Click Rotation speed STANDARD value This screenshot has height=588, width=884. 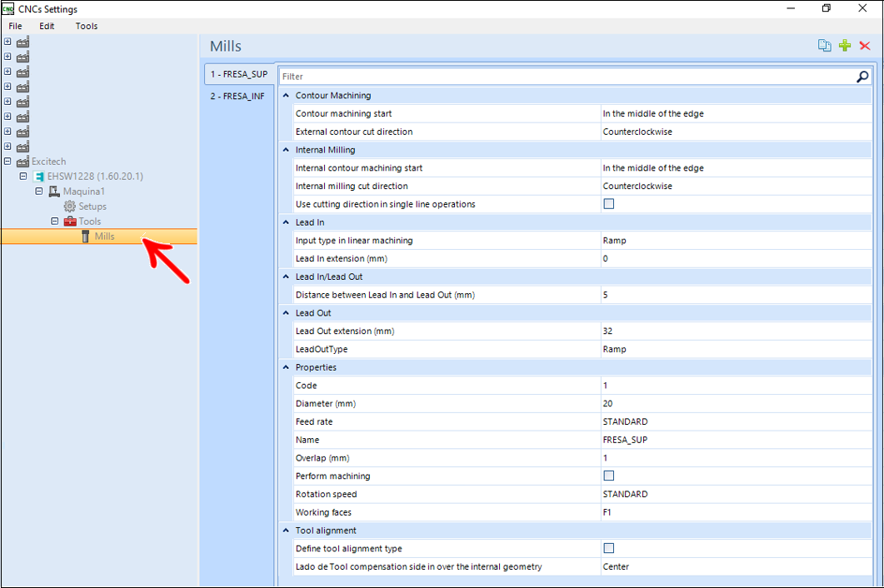(x=736, y=494)
